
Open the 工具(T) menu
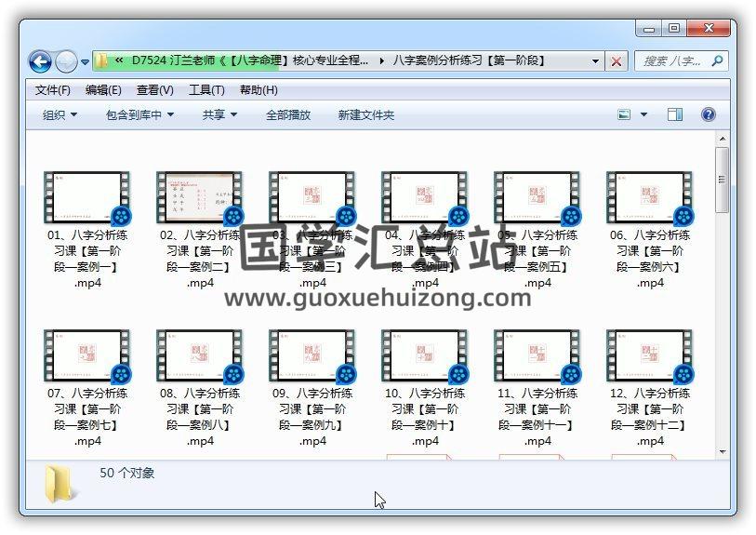pyautogui.click(x=206, y=90)
